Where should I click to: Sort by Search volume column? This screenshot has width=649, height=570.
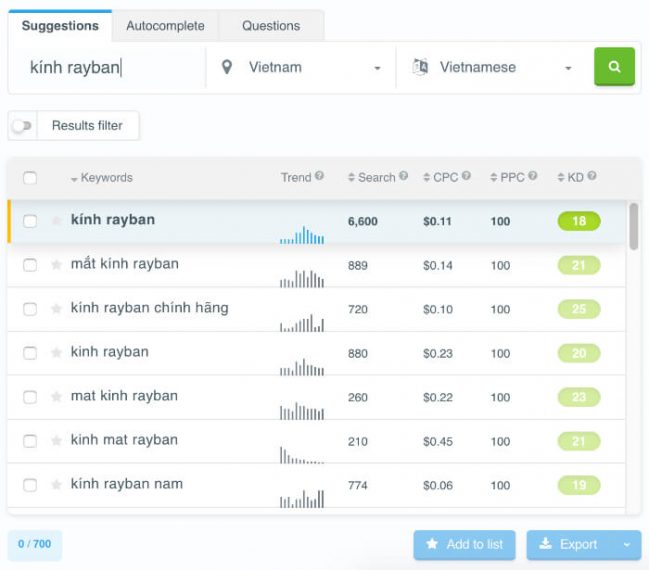[371, 177]
